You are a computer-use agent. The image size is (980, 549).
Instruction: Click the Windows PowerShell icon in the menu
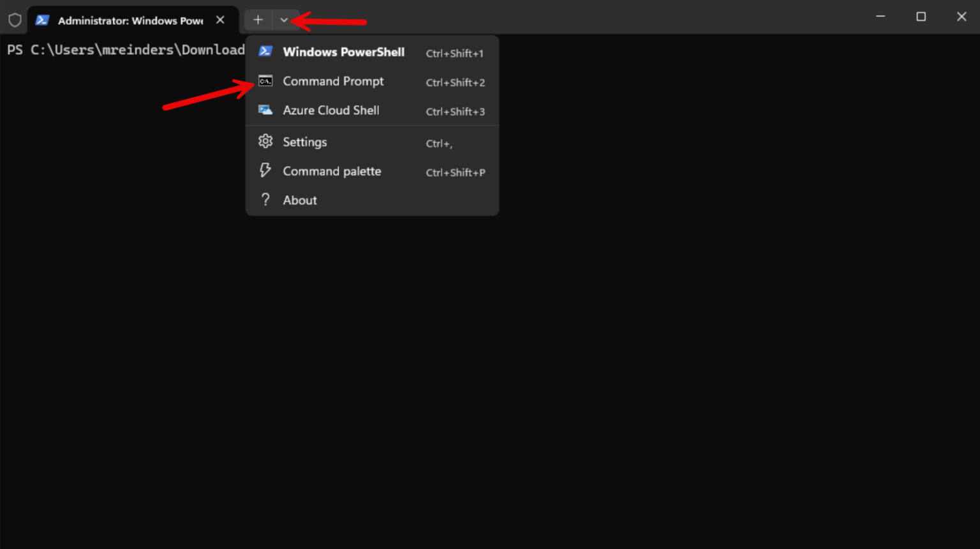(x=265, y=52)
